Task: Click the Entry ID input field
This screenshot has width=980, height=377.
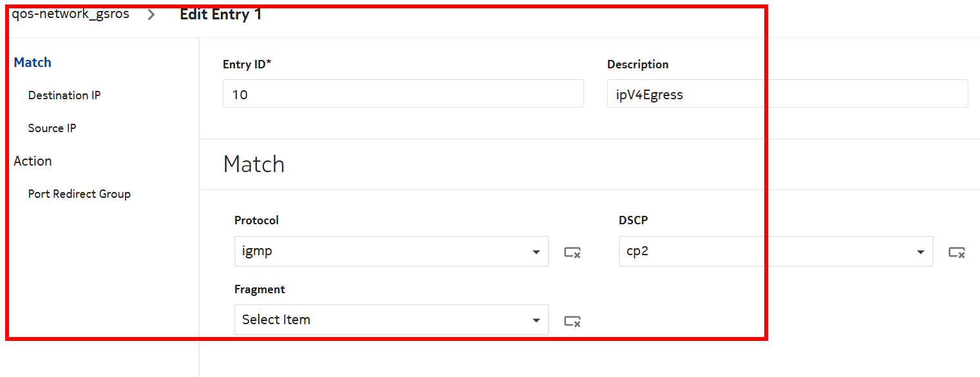Action: [x=403, y=94]
